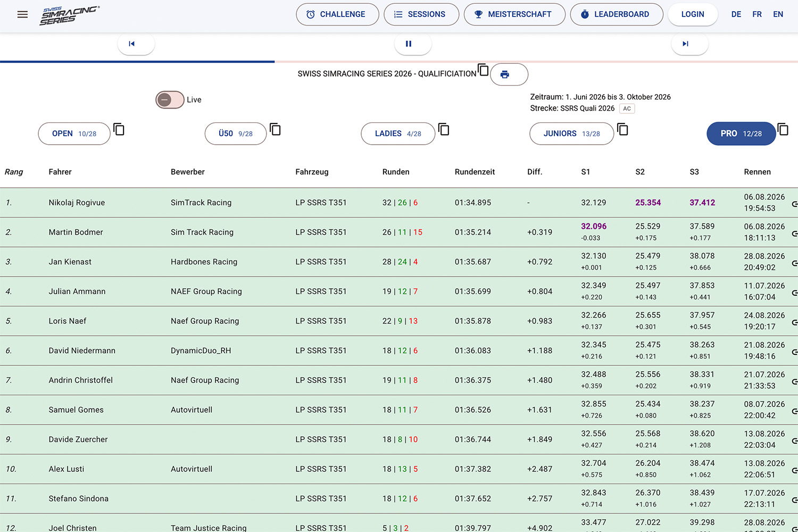Copy the JUNIORS category link
The height and width of the screenshot is (532, 798).
click(622, 129)
